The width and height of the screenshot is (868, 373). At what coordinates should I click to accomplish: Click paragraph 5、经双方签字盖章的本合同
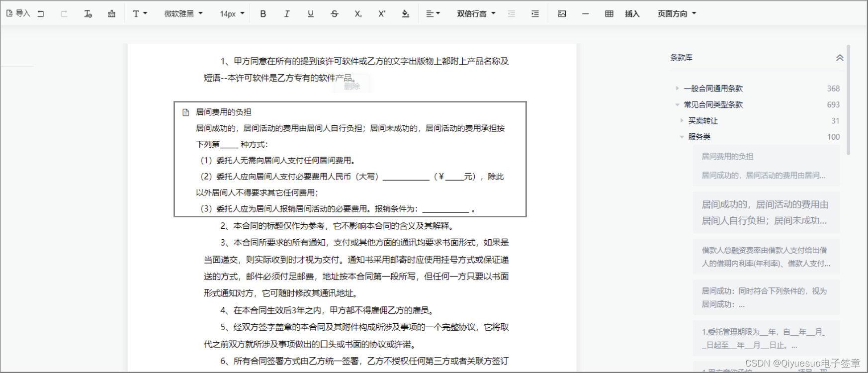click(356, 336)
